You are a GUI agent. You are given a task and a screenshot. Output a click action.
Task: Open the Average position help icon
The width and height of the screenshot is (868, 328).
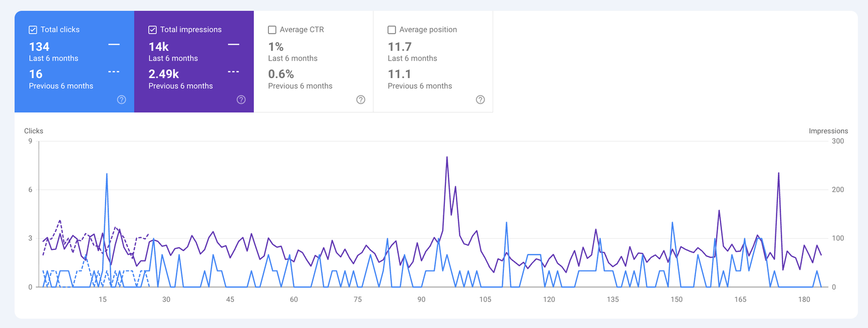(480, 100)
